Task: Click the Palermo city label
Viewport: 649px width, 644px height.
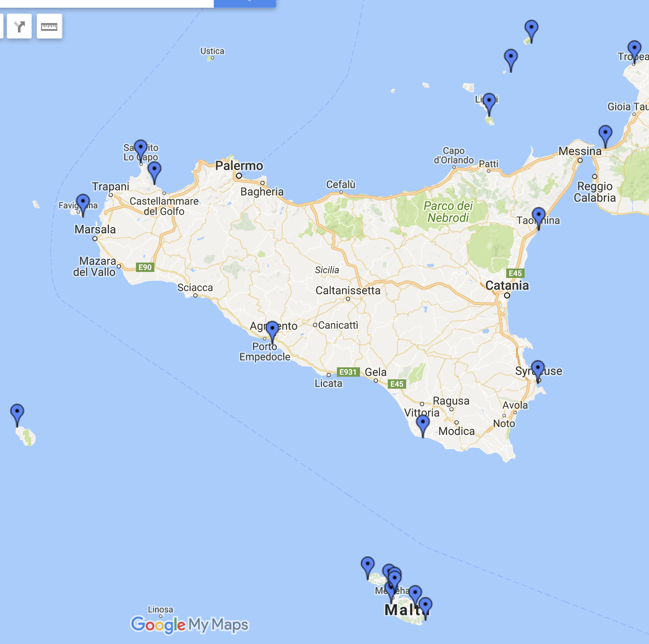Action: coord(239,165)
